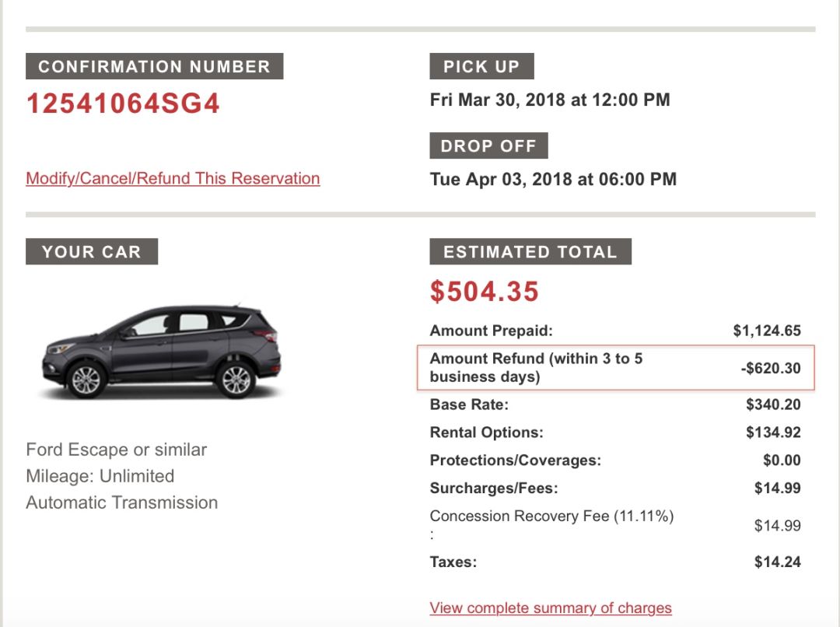840x627 pixels.
Task: Click the Base Rate line item
Action: pos(469,405)
